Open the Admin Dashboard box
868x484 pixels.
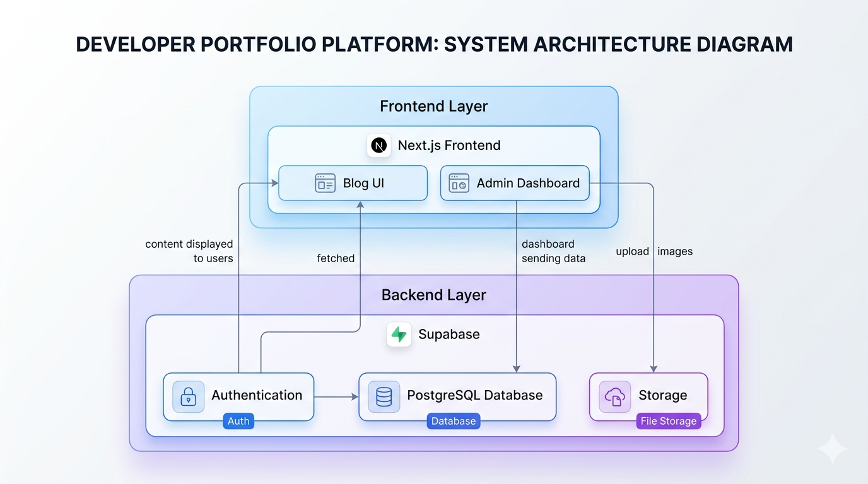[x=515, y=183]
